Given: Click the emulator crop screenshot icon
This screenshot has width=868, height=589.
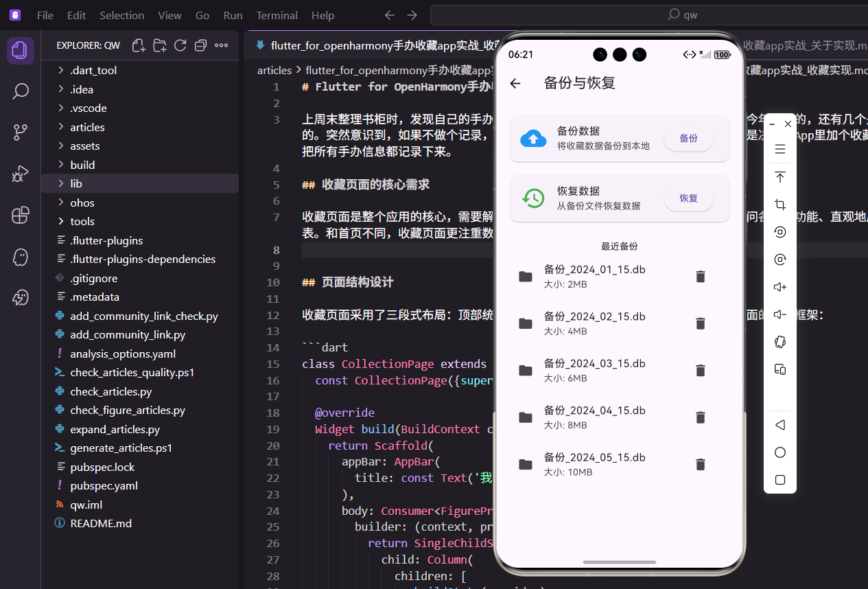Looking at the screenshot, I should (x=780, y=205).
